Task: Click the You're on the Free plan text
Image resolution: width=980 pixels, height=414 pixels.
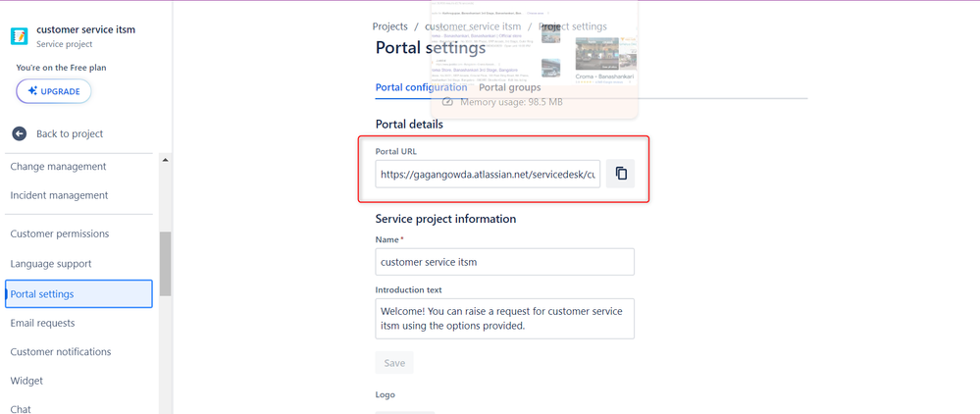Action: [x=61, y=68]
